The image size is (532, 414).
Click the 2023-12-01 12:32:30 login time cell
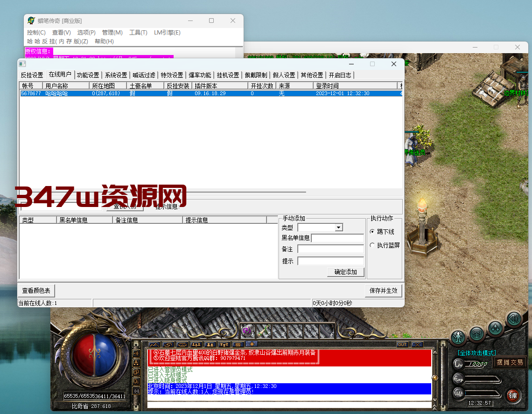[x=343, y=93]
